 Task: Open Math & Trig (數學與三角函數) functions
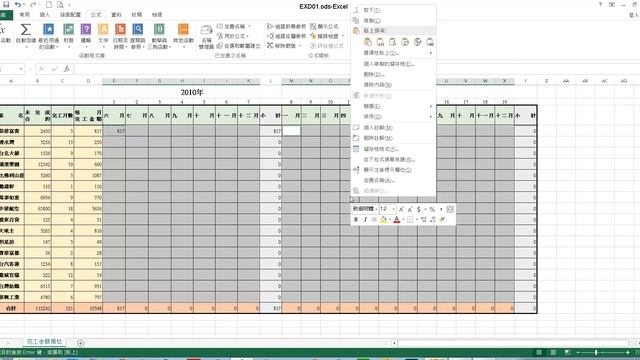[159, 36]
